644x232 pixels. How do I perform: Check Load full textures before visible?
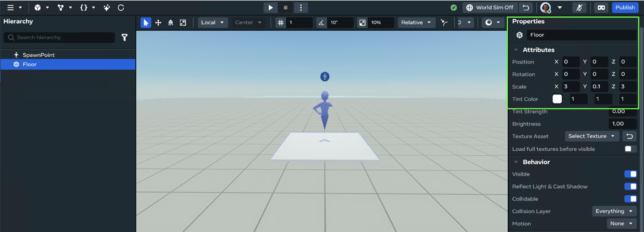click(628, 149)
